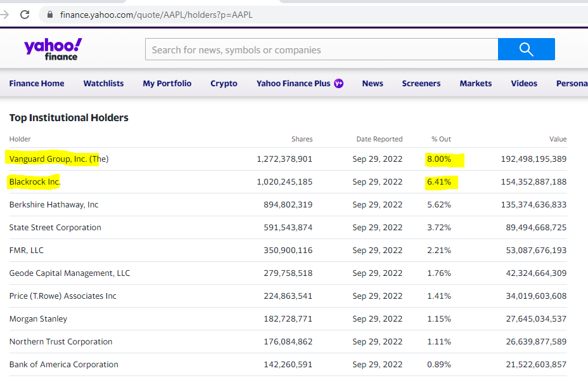This screenshot has height=392, width=588.
Task: Click T.Rowe shares 224,863,541
Action: pyautogui.click(x=288, y=296)
